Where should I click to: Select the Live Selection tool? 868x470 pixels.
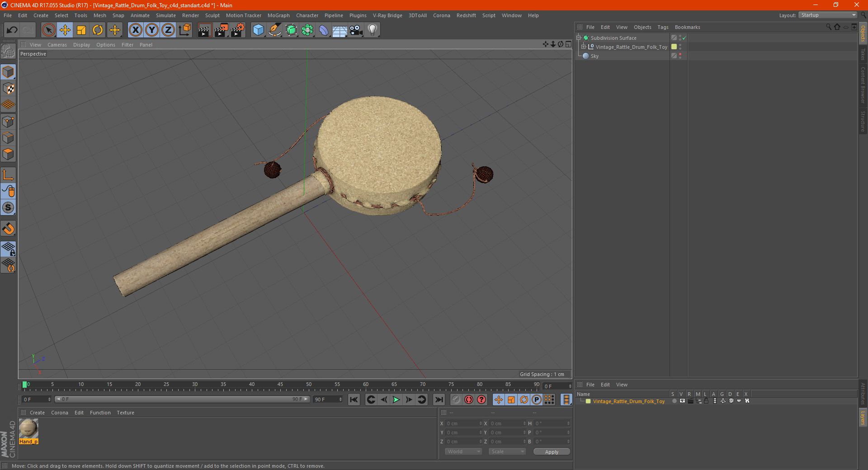[48, 30]
